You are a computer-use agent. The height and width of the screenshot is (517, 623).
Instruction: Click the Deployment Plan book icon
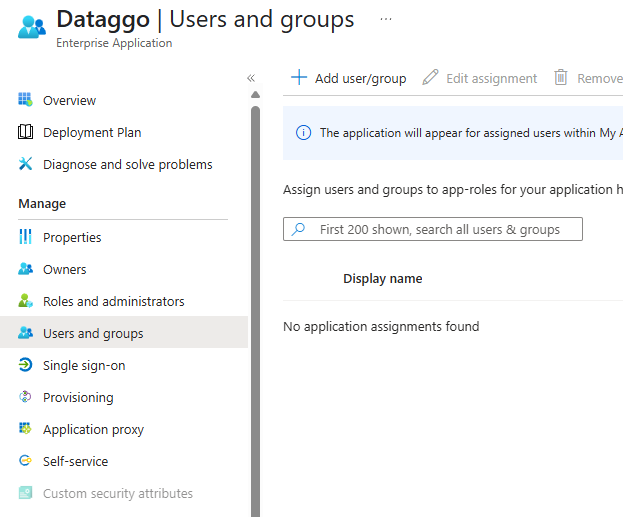click(x=25, y=132)
